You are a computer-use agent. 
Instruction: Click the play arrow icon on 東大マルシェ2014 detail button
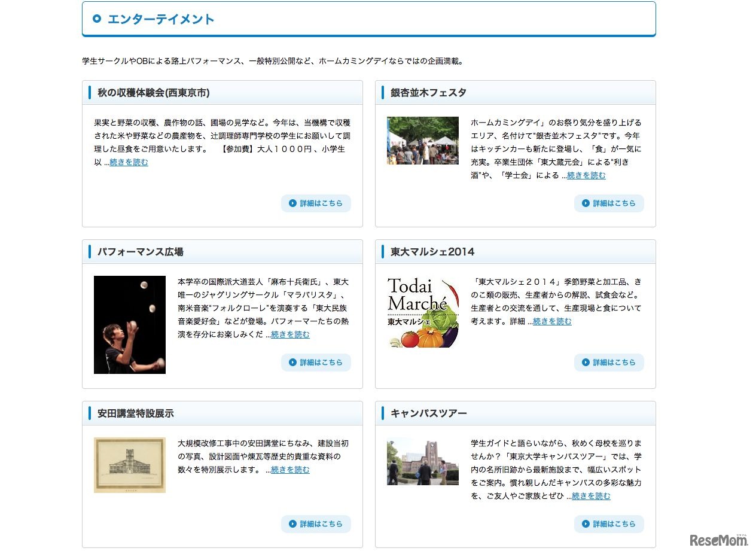[584, 363]
